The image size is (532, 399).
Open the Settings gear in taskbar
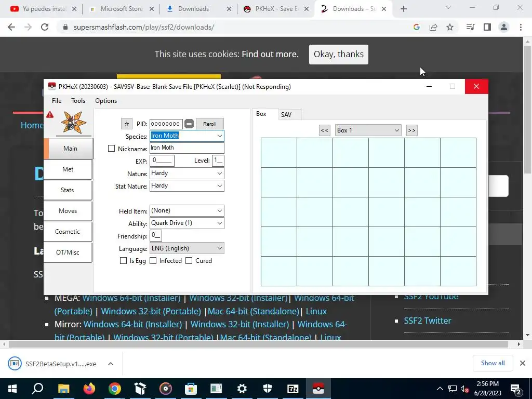pyautogui.click(x=242, y=389)
